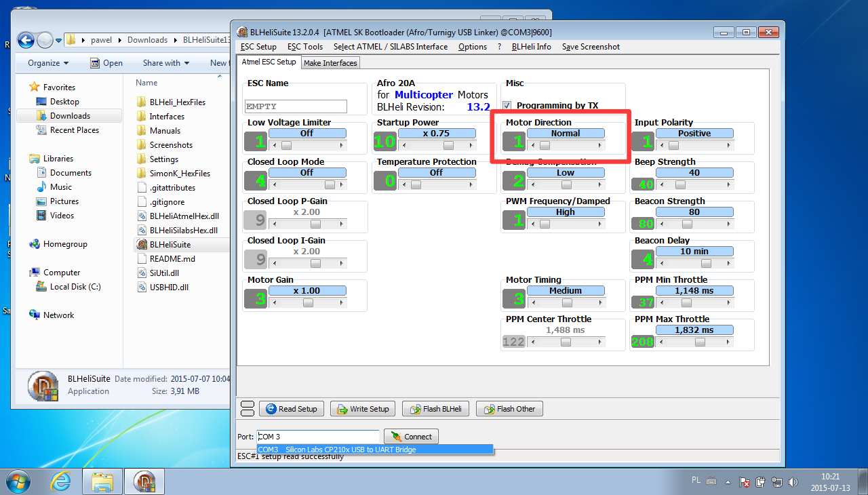Click into the Port input field
Viewport: 868px width, 495px height.
[319, 437]
